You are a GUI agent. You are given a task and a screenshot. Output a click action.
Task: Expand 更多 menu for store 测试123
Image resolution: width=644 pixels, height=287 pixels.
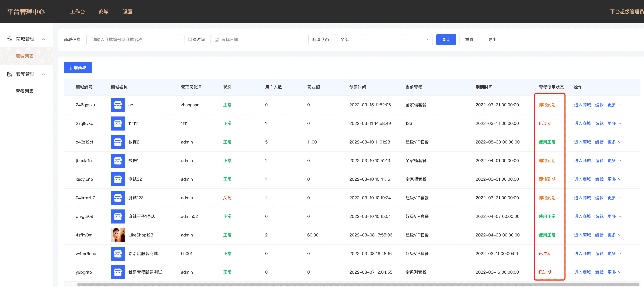tap(614, 198)
